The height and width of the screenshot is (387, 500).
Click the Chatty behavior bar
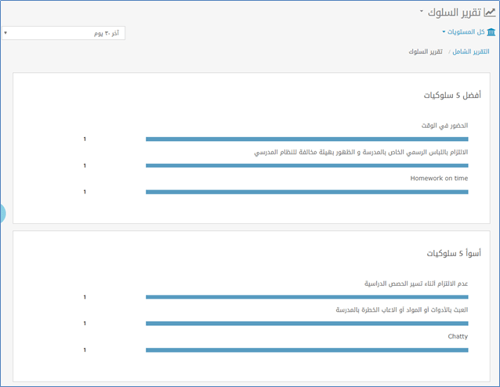pos(307,350)
